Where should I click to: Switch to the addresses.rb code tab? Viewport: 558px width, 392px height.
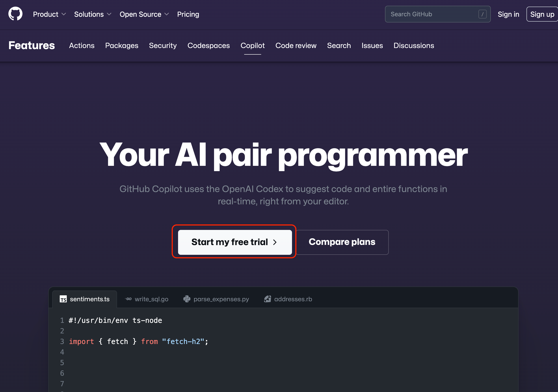(x=288, y=299)
